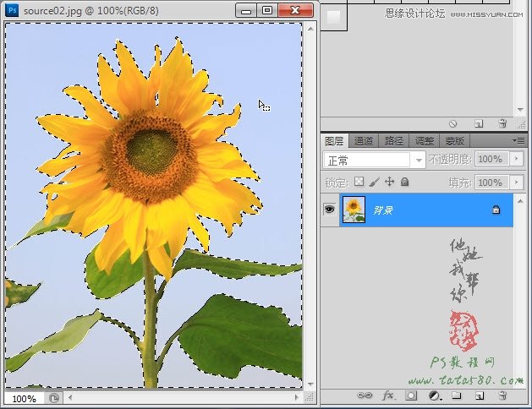Click layers panel scrollbar up arrow
The height and width of the screenshot is (409, 532).
(520, 201)
